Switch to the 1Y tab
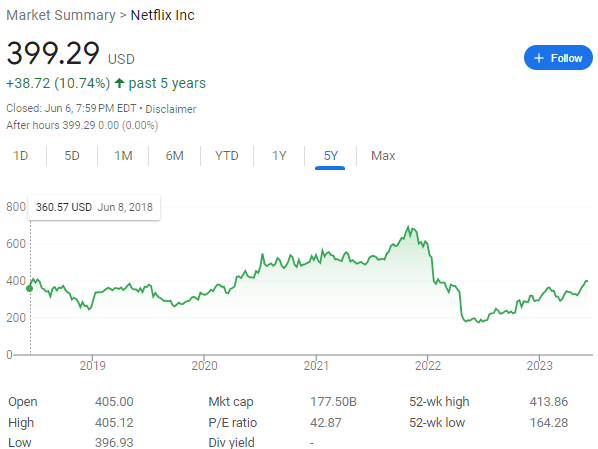Viewport: 598px width, 449px height. click(279, 156)
